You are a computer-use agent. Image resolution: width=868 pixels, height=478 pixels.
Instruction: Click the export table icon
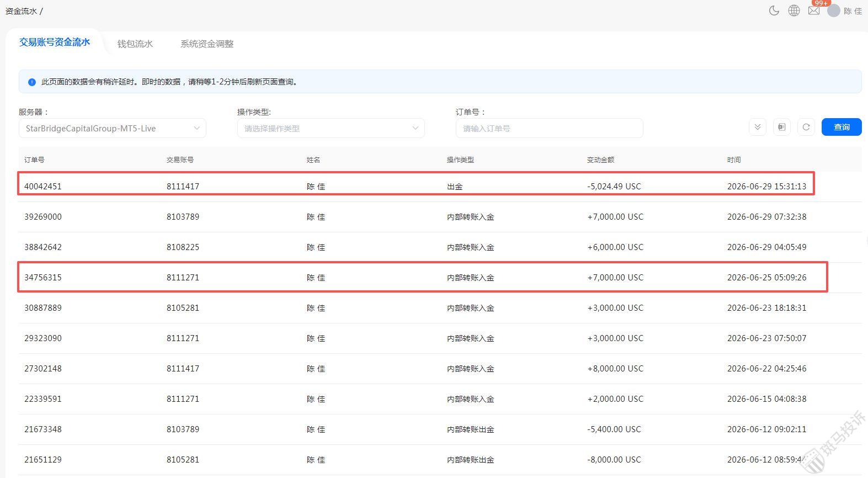tap(782, 127)
